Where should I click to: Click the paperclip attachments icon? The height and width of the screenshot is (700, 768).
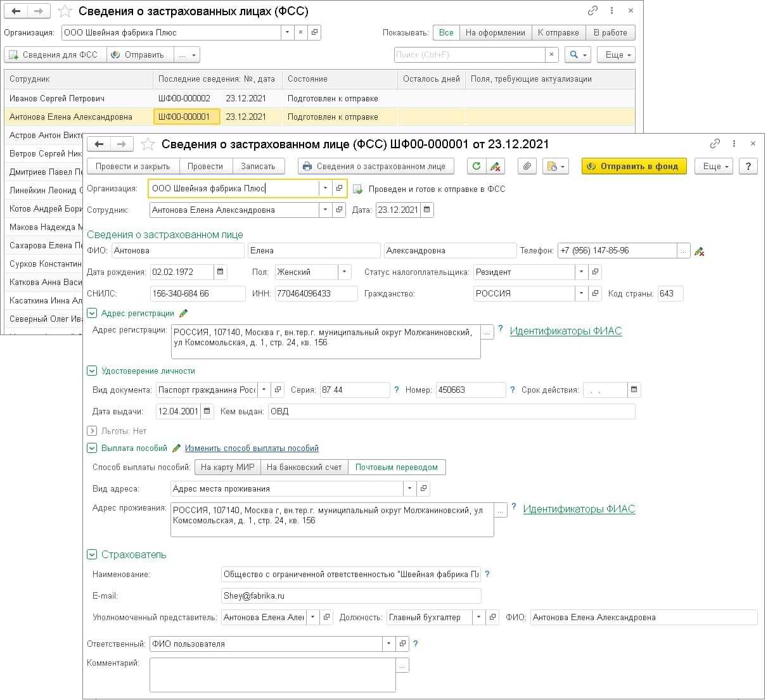pyautogui.click(x=526, y=166)
